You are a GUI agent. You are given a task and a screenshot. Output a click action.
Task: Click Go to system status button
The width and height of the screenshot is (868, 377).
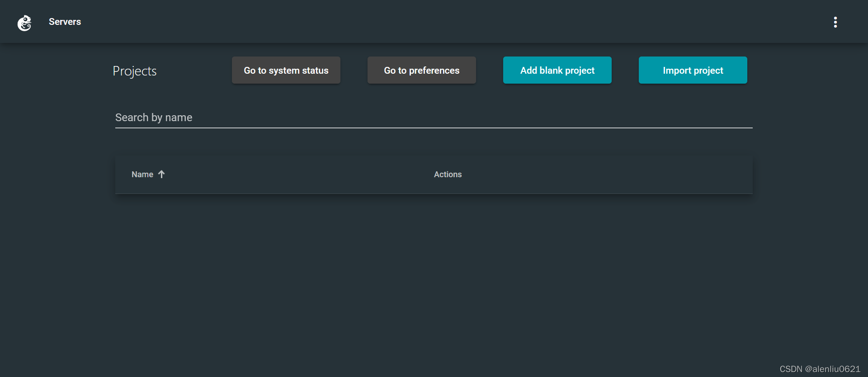click(286, 70)
